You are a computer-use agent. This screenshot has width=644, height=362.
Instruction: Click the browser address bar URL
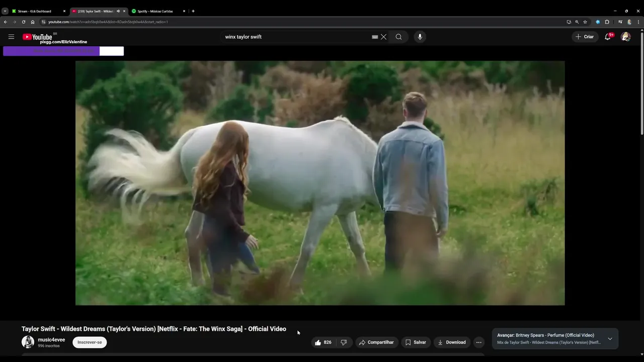(108, 22)
